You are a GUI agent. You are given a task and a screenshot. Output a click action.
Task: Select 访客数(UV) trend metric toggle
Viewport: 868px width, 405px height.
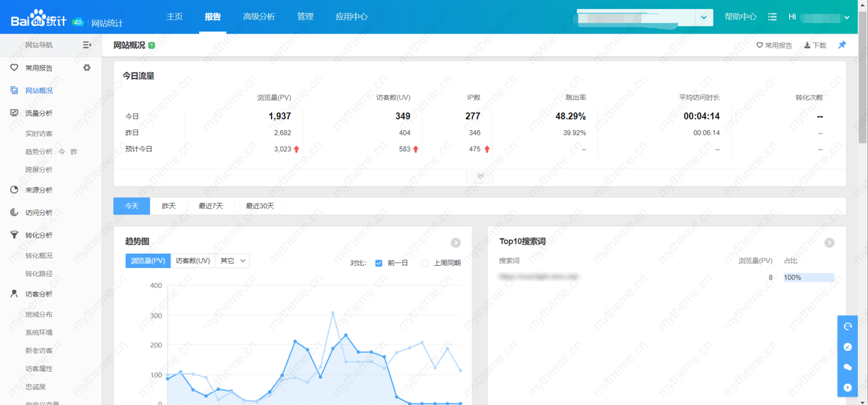[192, 261]
